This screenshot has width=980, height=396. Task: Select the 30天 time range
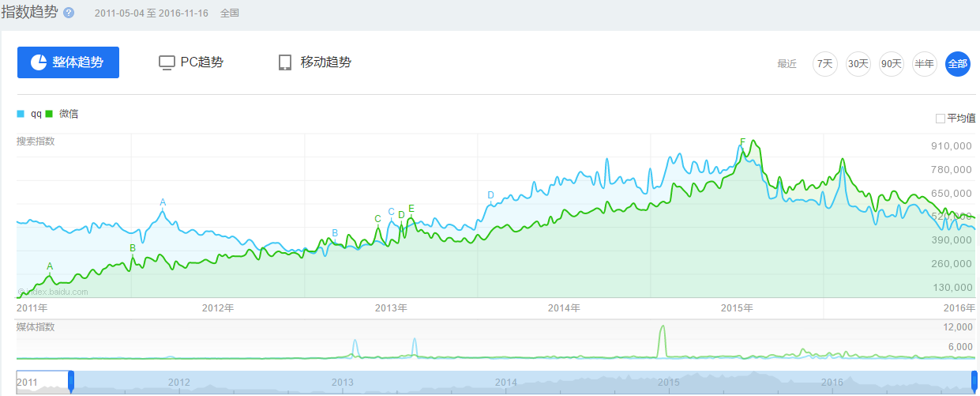click(x=858, y=64)
